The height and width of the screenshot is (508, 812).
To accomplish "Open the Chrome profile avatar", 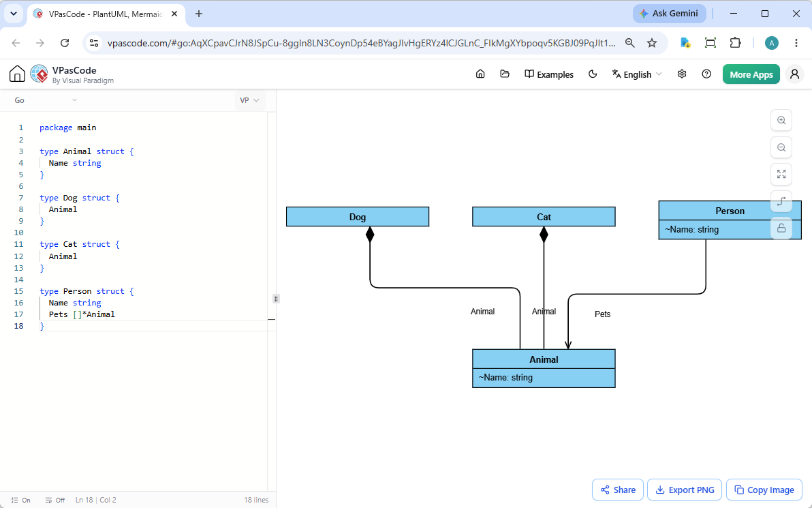I will pos(772,43).
